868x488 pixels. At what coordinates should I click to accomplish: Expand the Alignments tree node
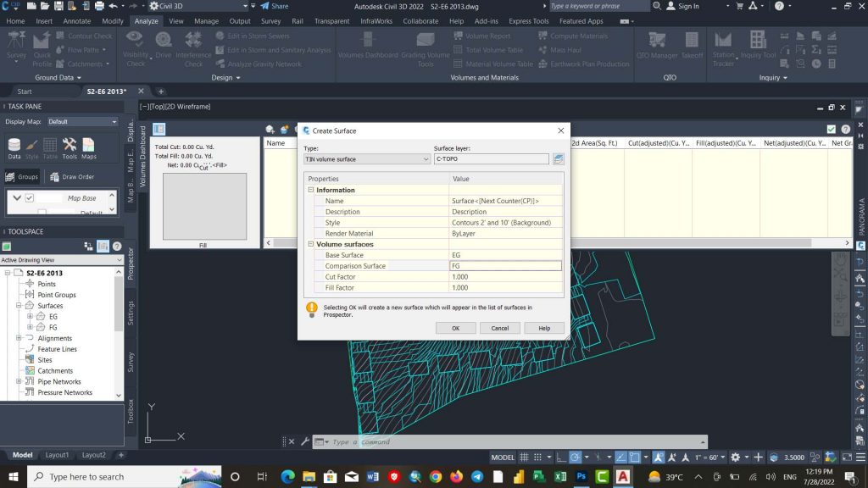coord(19,338)
